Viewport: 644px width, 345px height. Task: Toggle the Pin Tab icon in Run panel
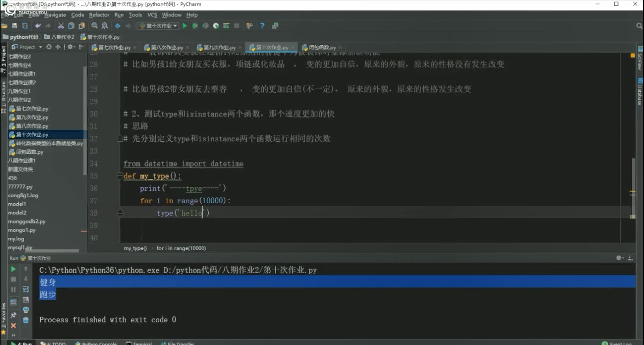13,315
